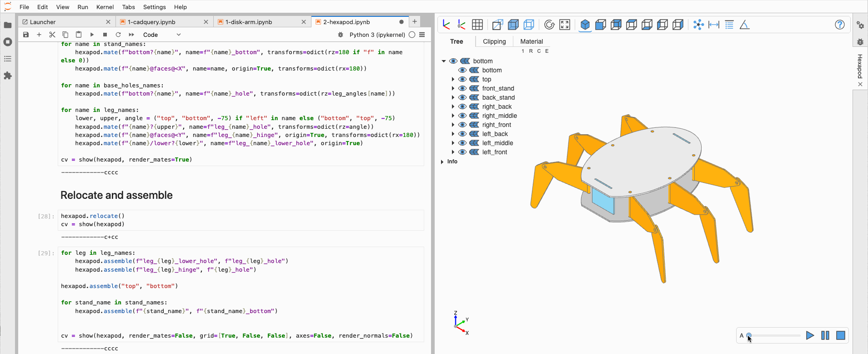
Task: Toggle the axes display in viewer toolbar
Action: (447, 25)
